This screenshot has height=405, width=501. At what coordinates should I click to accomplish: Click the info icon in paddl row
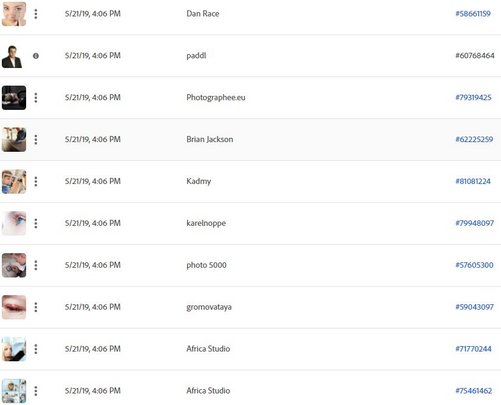[36, 56]
